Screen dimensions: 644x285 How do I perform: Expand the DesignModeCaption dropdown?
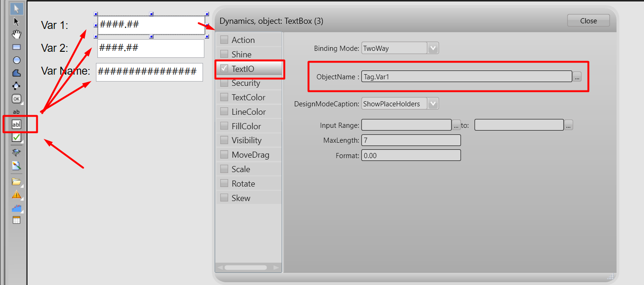[433, 104]
